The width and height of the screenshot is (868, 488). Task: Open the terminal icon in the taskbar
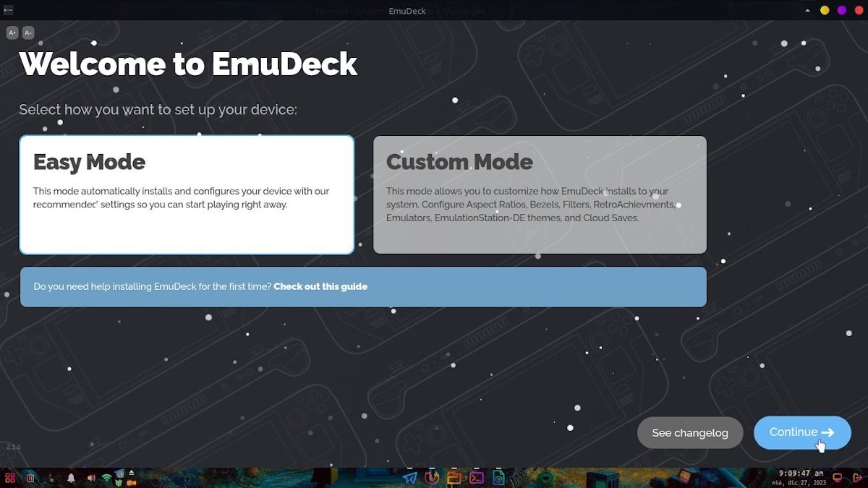tap(476, 478)
